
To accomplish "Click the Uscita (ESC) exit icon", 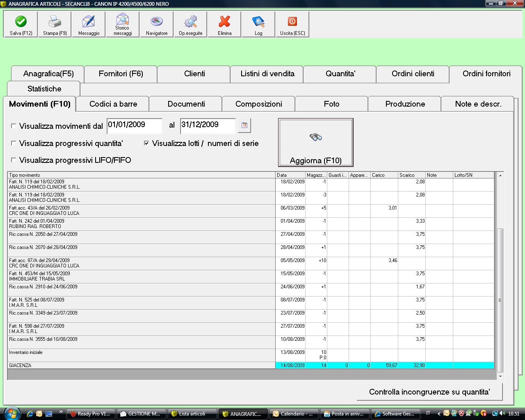I will [x=292, y=24].
